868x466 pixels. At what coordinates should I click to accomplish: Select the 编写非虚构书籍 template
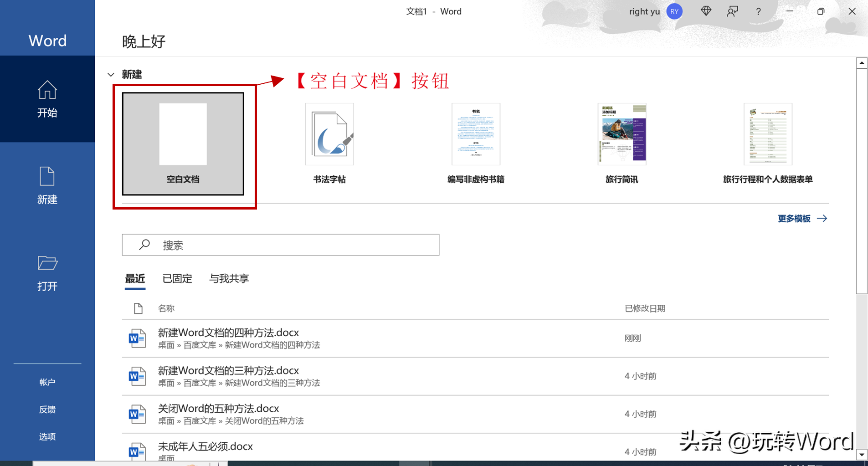coord(476,144)
